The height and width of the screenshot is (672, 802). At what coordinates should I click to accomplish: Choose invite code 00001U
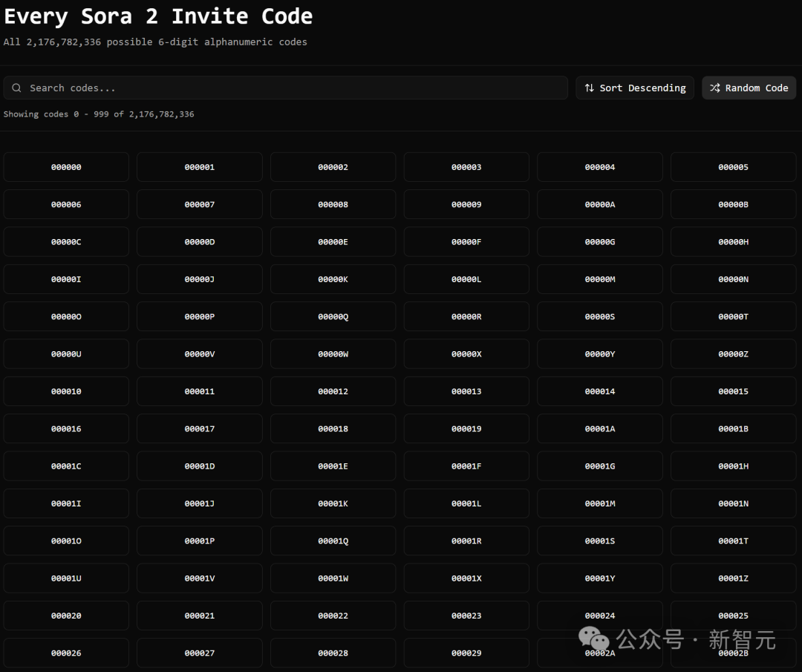click(x=66, y=578)
